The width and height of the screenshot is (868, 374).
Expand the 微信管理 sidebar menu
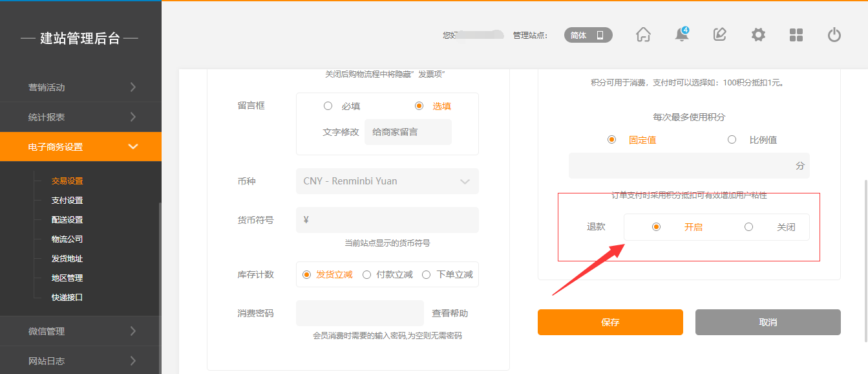click(x=81, y=331)
